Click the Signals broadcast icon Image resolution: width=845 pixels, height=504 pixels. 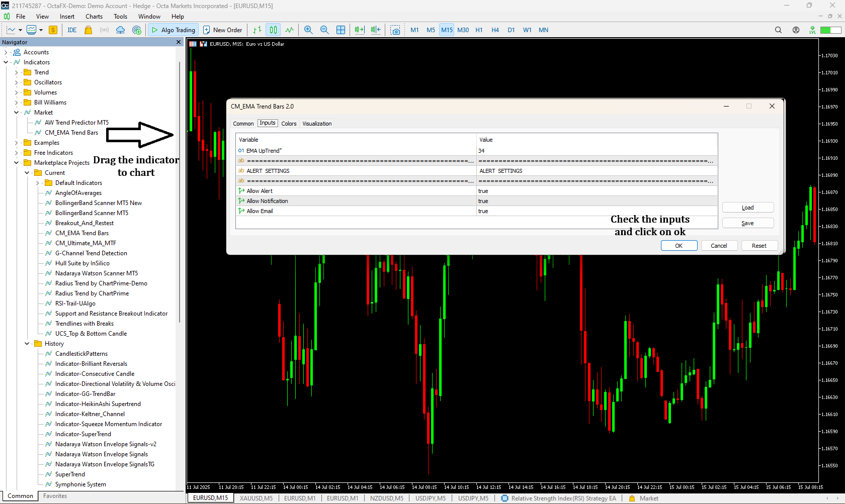click(x=104, y=30)
